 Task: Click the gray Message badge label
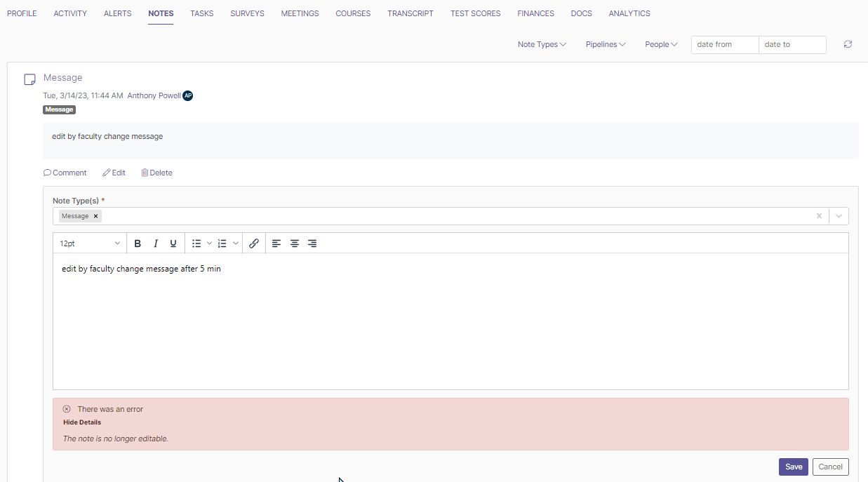tap(59, 109)
